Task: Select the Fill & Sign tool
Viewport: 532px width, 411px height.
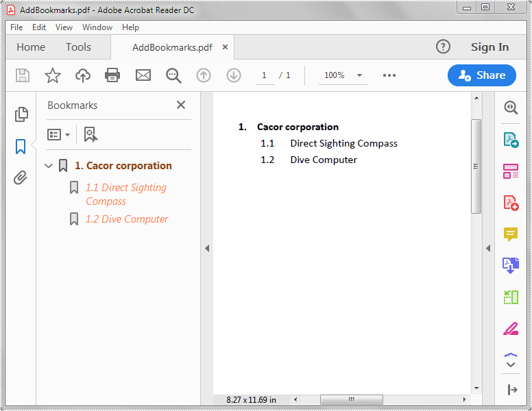Action: click(511, 329)
